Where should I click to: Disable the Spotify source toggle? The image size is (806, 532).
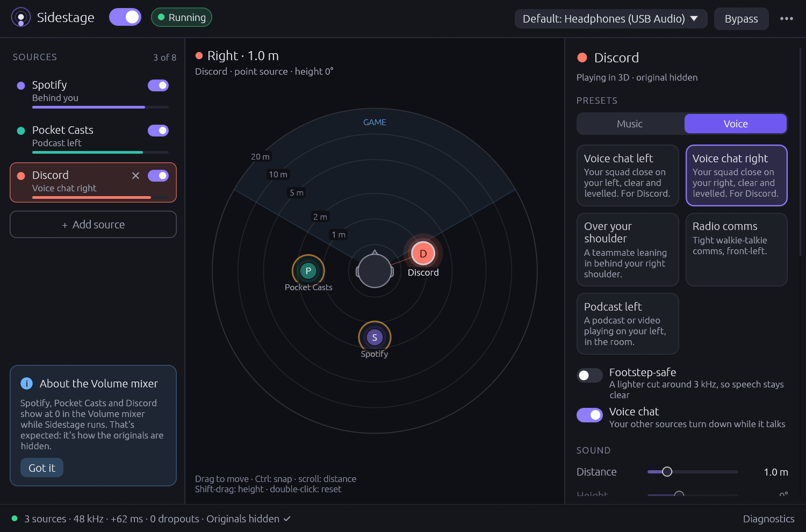pos(158,85)
